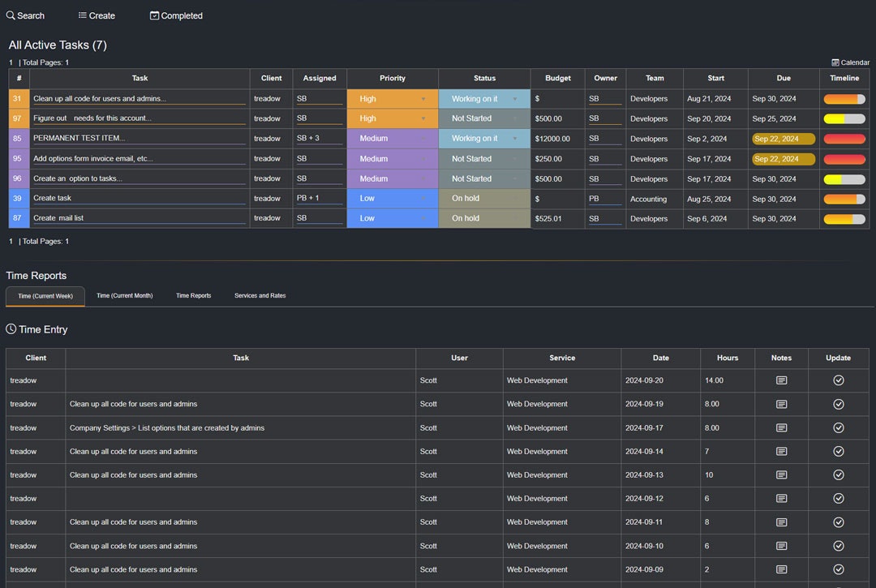Click update checkmark for the 2024-09-12 entry
The height and width of the screenshot is (588, 876).
[839, 498]
